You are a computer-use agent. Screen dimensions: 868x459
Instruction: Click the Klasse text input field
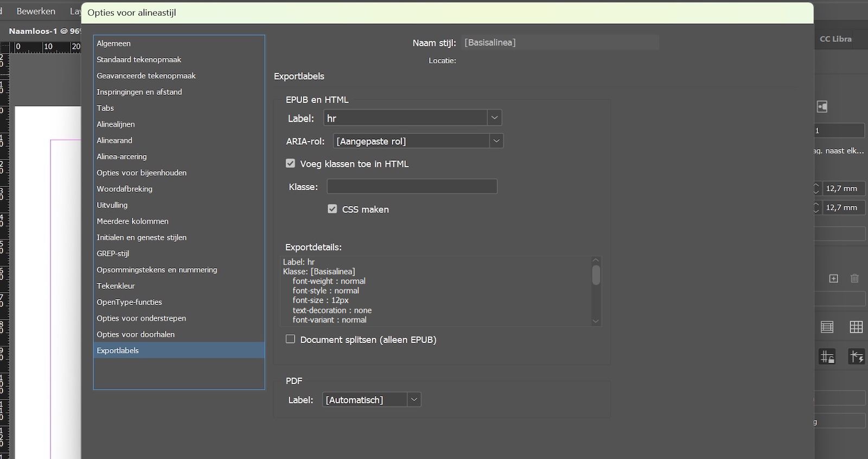[412, 186]
